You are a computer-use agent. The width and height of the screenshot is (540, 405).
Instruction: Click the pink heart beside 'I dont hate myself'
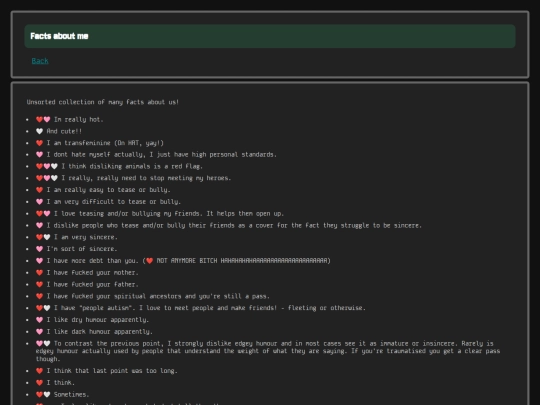[39, 155]
